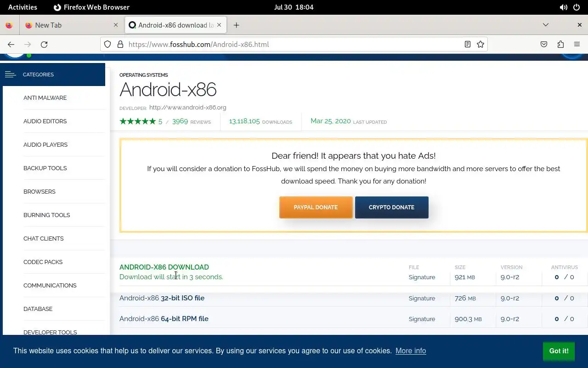Click antivirus result of 64-bit RPM row
The height and width of the screenshot is (368, 588).
(x=564, y=319)
